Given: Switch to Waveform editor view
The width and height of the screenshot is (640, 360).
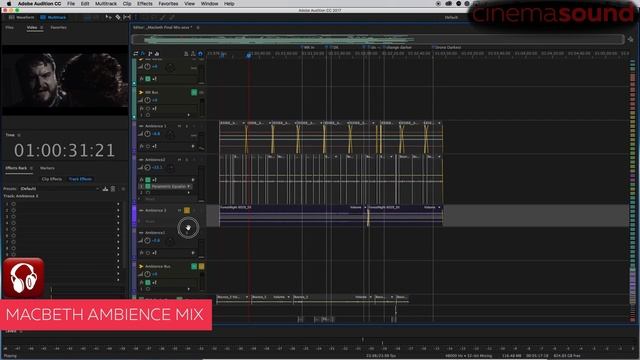Looking at the screenshot, I should pyautogui.click(x=22, y=18).
